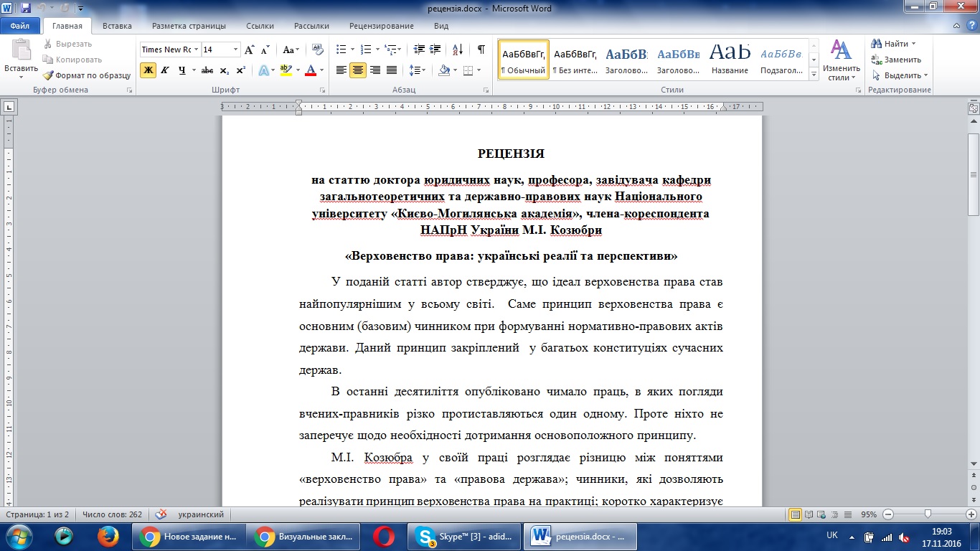The width and height of the screenshot is (980, 551).
Task: Adjust the zoom slider in status bar
Action: (928, 514)
